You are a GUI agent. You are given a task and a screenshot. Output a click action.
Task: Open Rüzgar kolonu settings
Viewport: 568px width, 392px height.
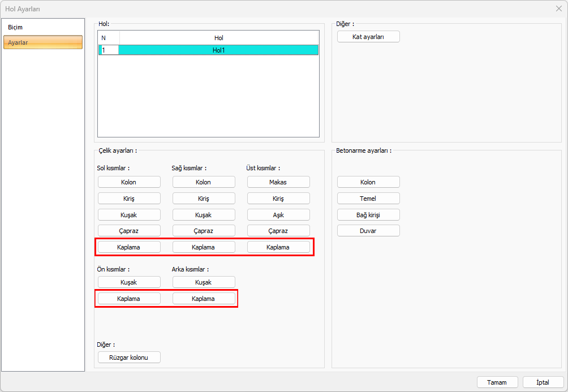coord(129,357)
